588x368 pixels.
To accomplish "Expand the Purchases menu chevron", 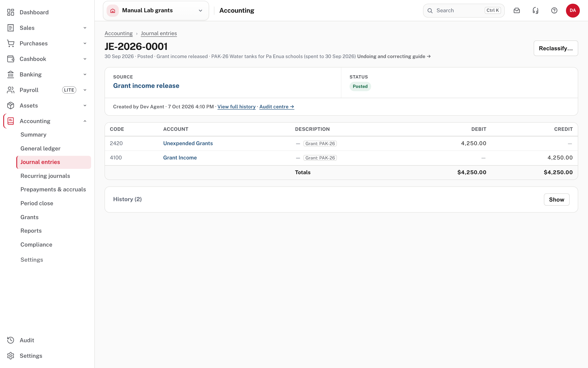I will pos(85,43).
